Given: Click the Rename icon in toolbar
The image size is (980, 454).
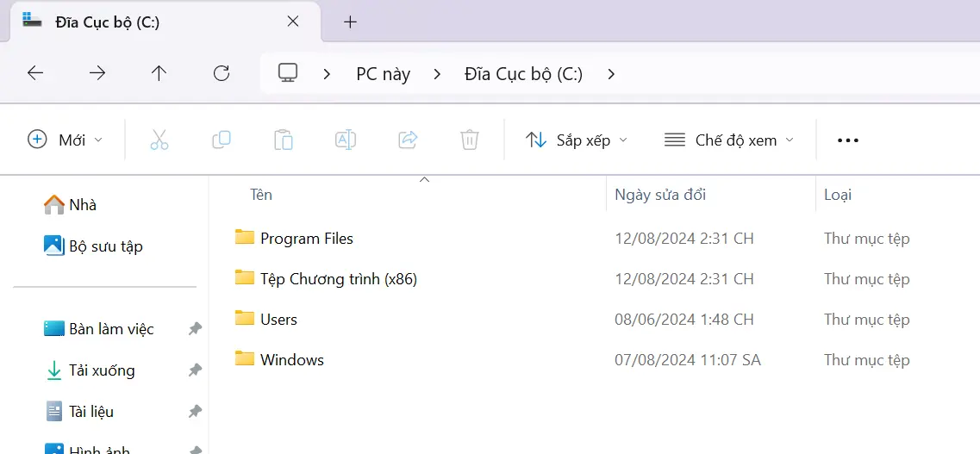Looking at the screenshot, I should pos(346,140).
